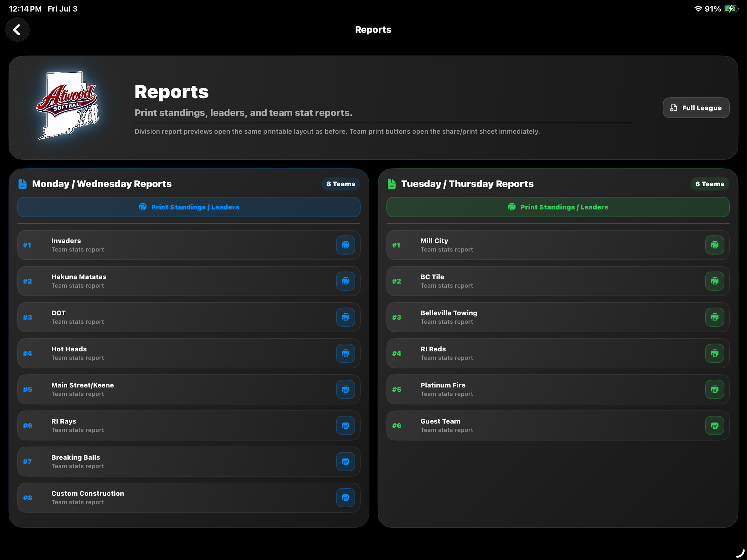
Task: Select the Guest Team name
Action: 440,422
